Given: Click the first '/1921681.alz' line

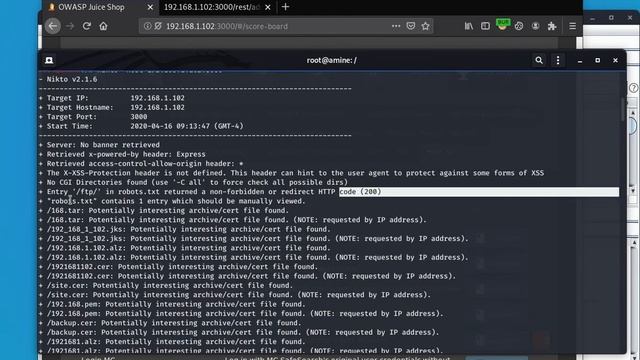Looking at the screenshot, I should click(172, 342).
